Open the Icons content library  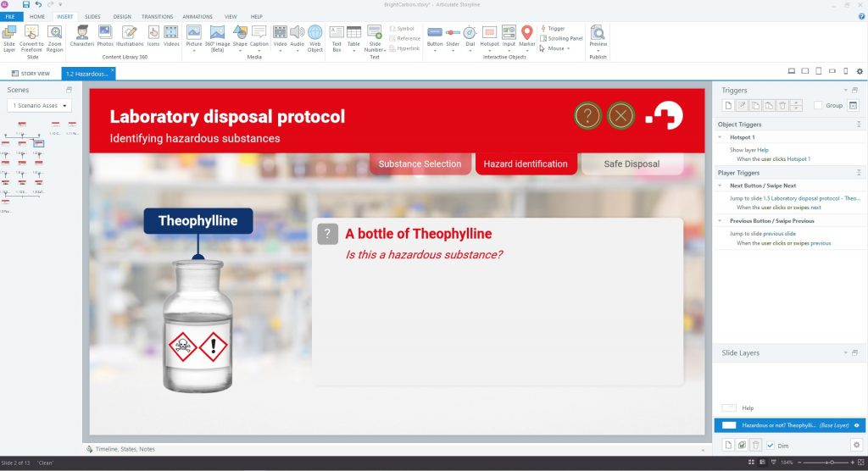point(153,36)
